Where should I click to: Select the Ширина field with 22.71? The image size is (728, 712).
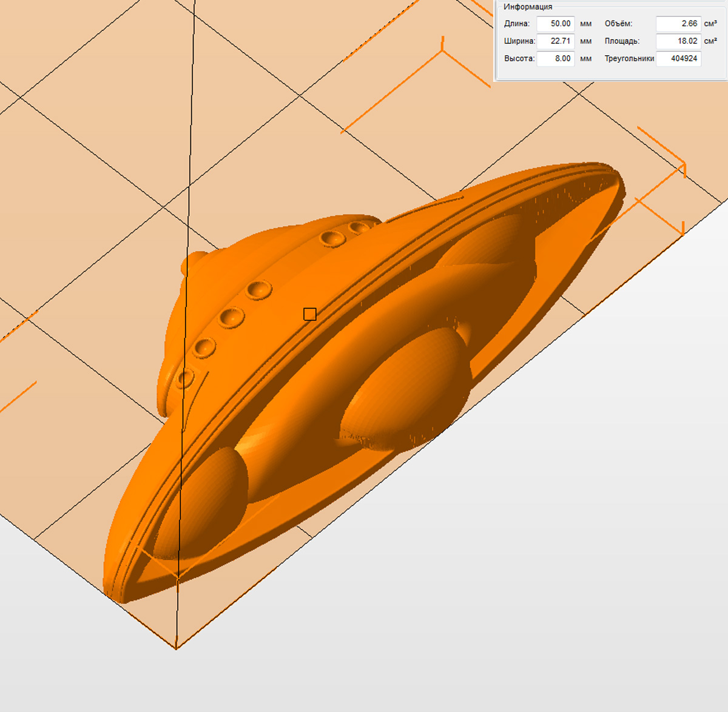(555, 41)
